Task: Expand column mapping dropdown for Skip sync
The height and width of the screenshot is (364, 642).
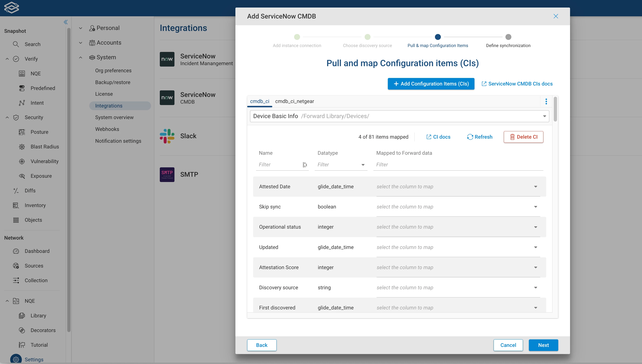Action: point(535,207)
